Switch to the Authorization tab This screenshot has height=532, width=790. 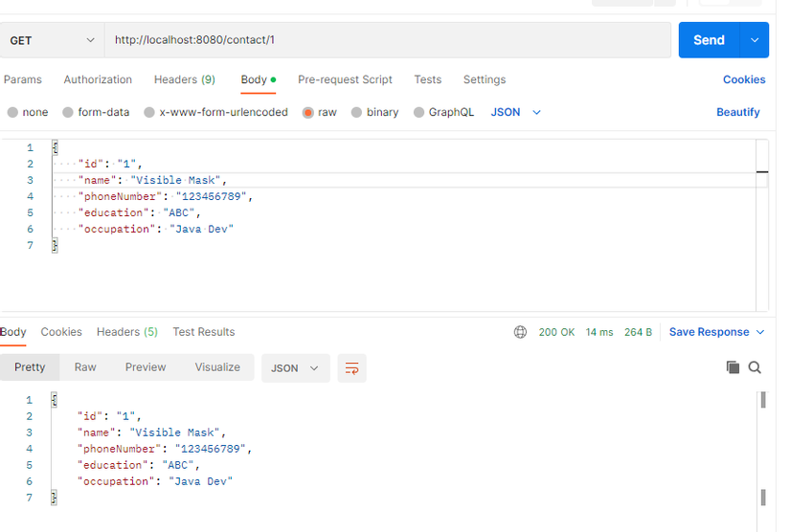coord(98,79)
